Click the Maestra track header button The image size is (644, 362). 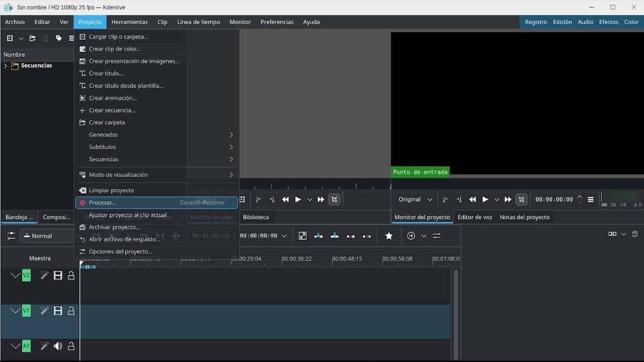coord(40,258)
